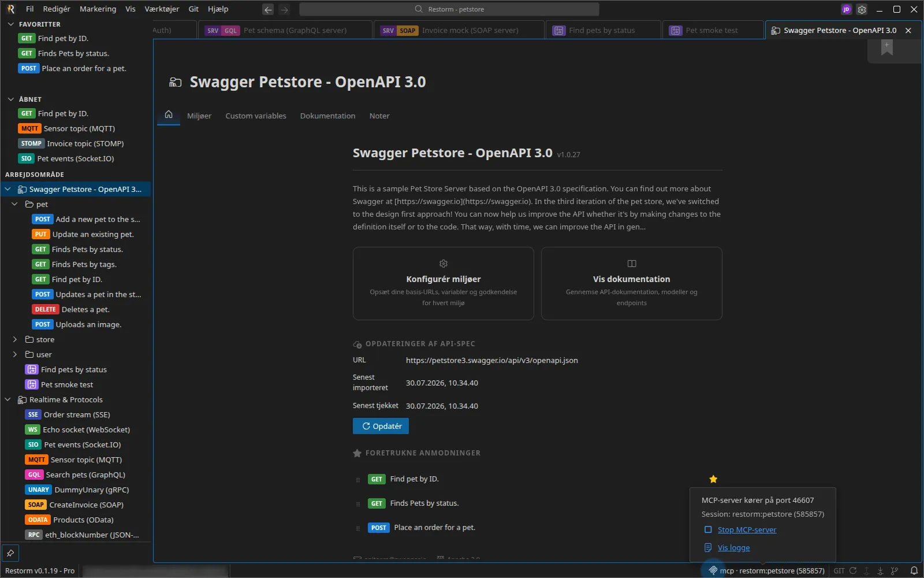The image size is (924, 578).
Task: Open the Git branch icon
Action: pyautogui.click(x=895, y=570)
